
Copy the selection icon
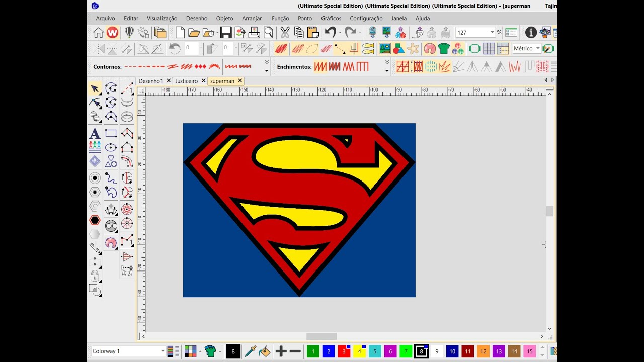[x=299, y=33]
